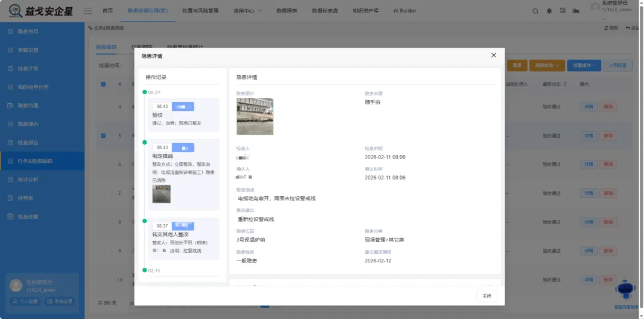Click the breadcrumb link icon before 任务&隐患跟踪
The height and width of the screenshot is (319, 644).
pyautogui.click(x=91, y=28)
